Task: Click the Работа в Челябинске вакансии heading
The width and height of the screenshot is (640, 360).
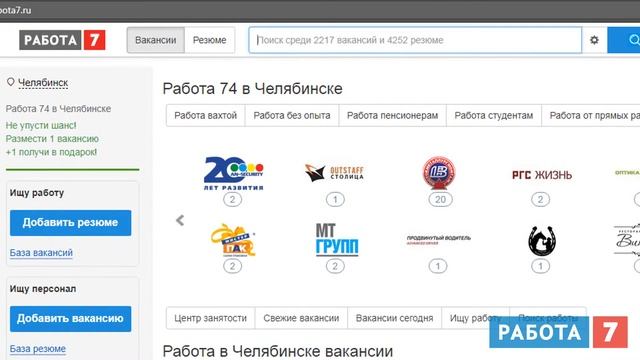Action: click(278, 351)
